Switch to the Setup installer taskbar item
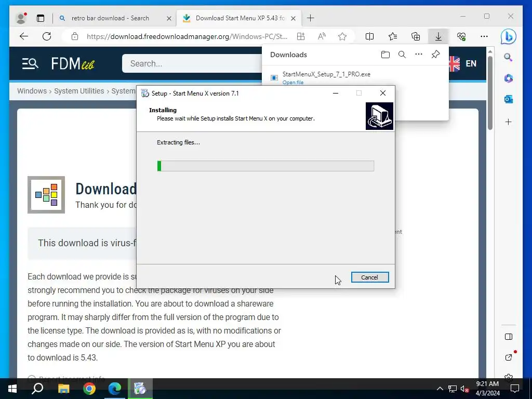The image size is (532, 399). point(140,389)
